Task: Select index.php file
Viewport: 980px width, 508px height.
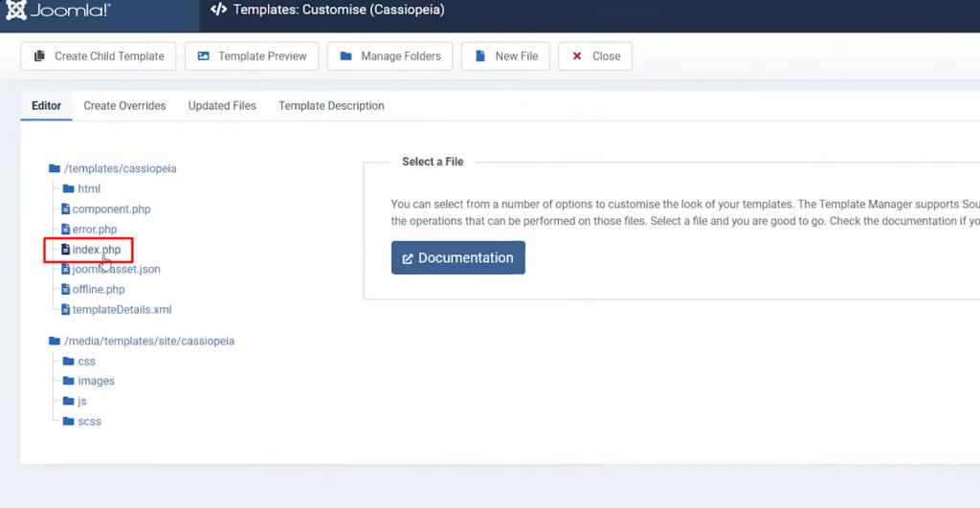Action: click(x=96, y=250)
